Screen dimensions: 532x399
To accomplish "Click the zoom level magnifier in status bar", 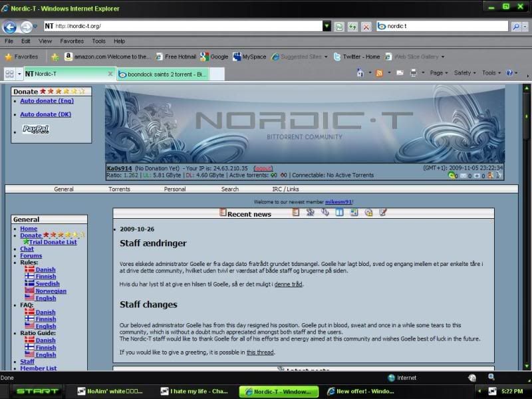I will [491, 377].
